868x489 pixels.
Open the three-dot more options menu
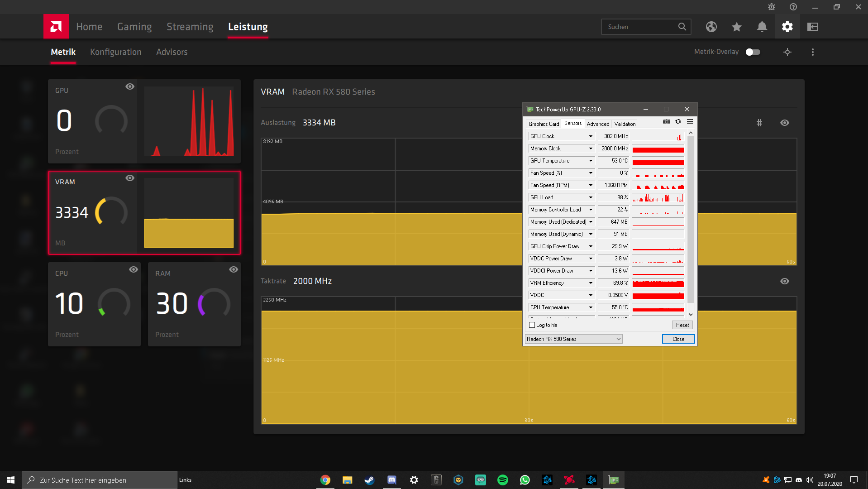[x=813, y=52]
